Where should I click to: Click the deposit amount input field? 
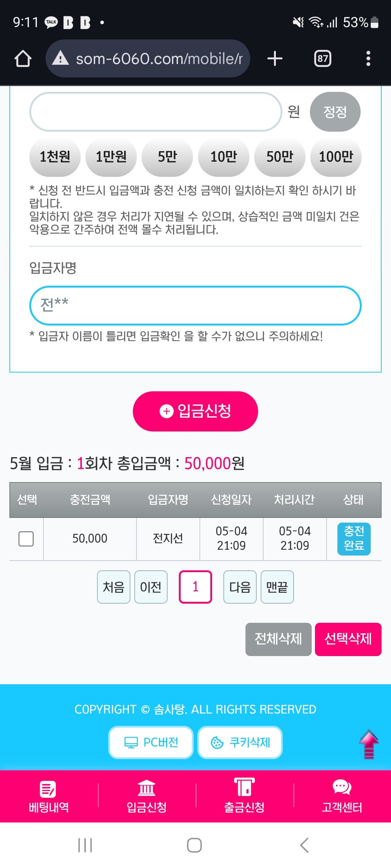156,112
